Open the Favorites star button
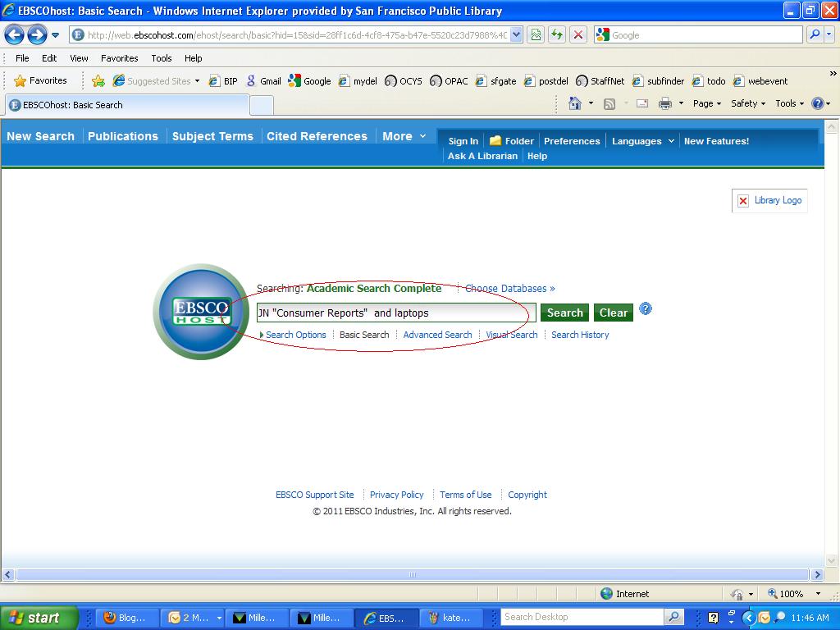The height and width of the screenshot is (630, 840). [41, 81]
